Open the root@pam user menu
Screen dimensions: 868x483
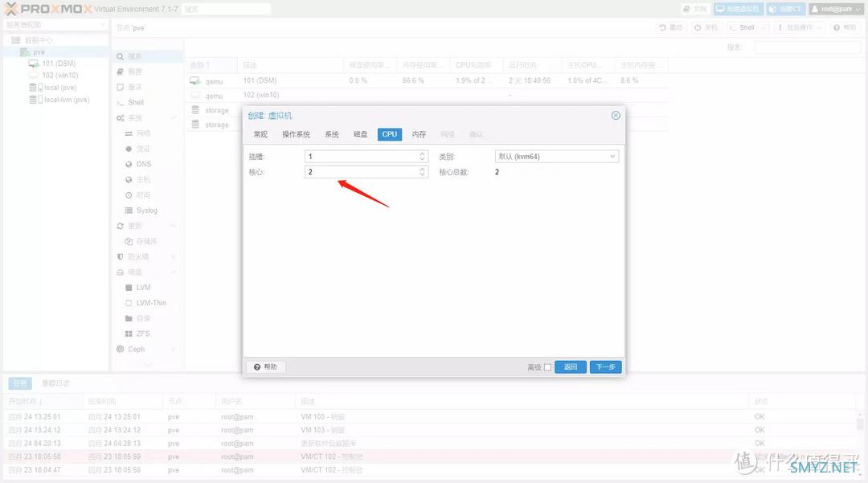pos(836,9)
